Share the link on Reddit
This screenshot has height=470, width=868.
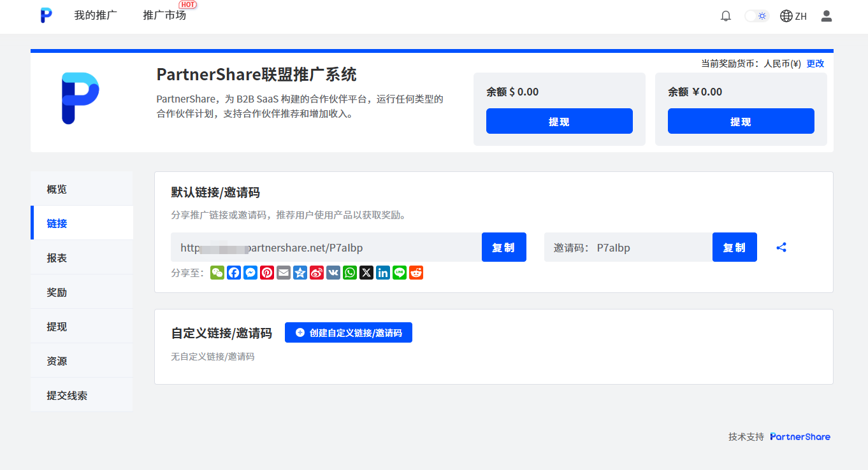point(416,273)
